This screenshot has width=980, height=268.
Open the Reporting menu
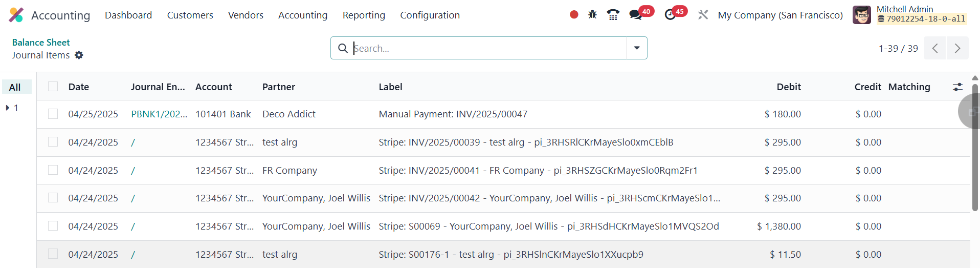364,15
